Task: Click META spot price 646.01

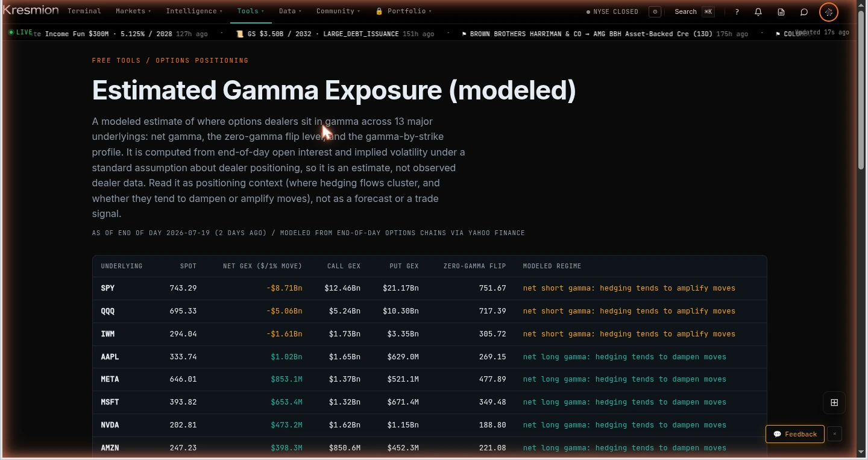Action: 183,379
